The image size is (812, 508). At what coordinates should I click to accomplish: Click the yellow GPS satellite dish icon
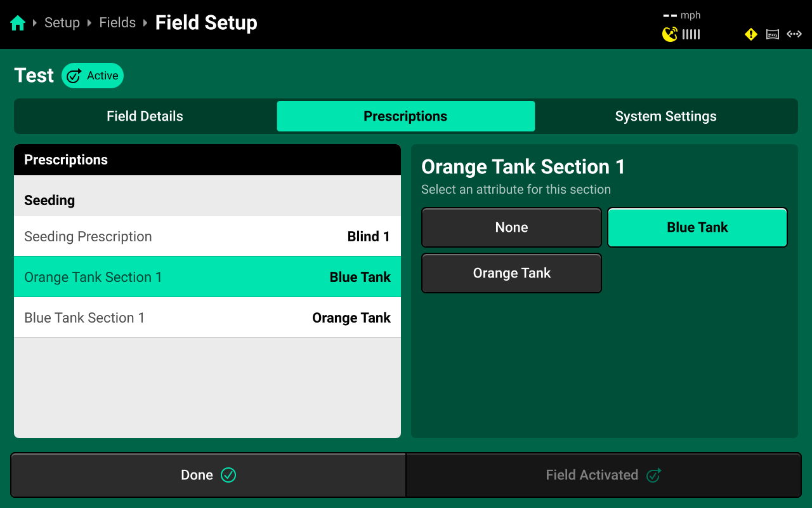click(669, 34)
